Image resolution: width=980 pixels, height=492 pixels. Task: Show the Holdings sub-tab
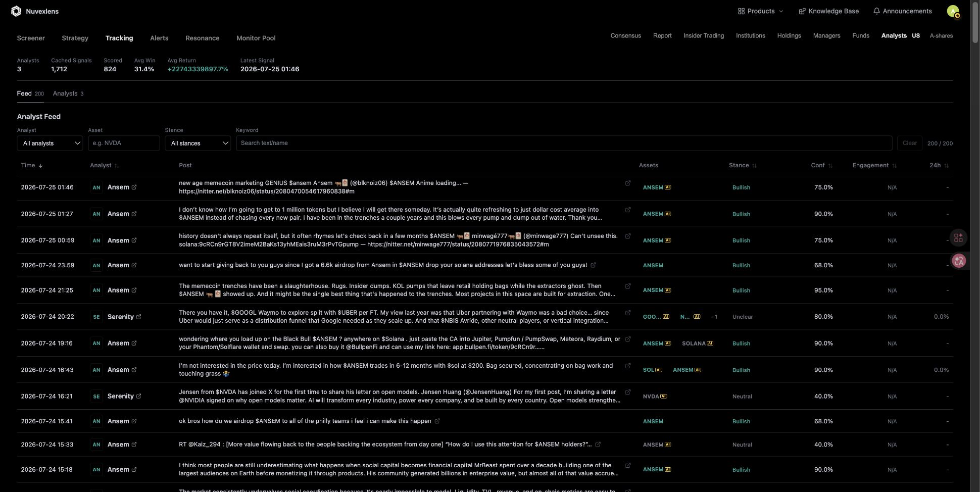coord(789,36)
